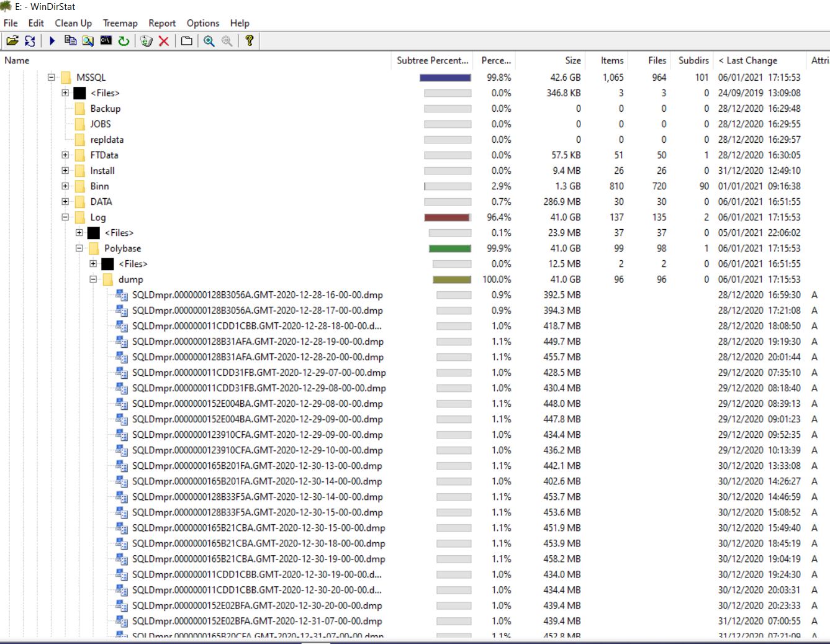
Task: Open the Report menu
Action: (x=162, y=23)
